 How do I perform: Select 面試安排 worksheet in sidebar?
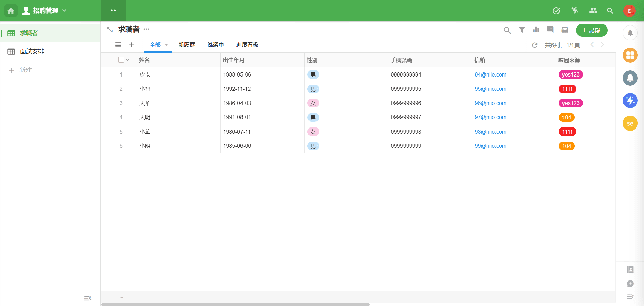50,51
